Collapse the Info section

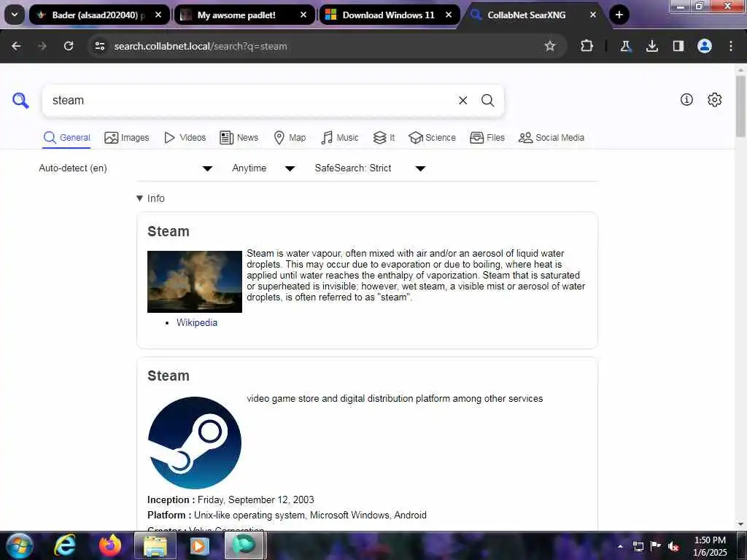point(150,198)
